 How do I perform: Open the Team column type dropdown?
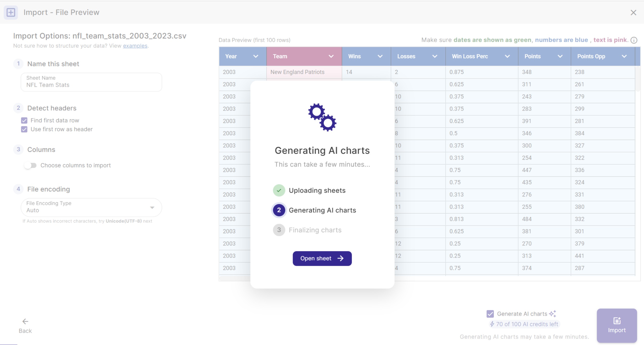pyautogui.click(x=331, y=56)
